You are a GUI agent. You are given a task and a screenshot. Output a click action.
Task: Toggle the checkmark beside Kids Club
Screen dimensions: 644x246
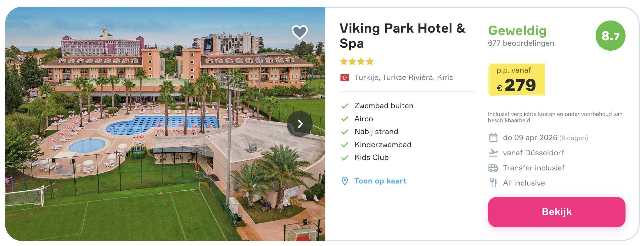tap(345, 157)
